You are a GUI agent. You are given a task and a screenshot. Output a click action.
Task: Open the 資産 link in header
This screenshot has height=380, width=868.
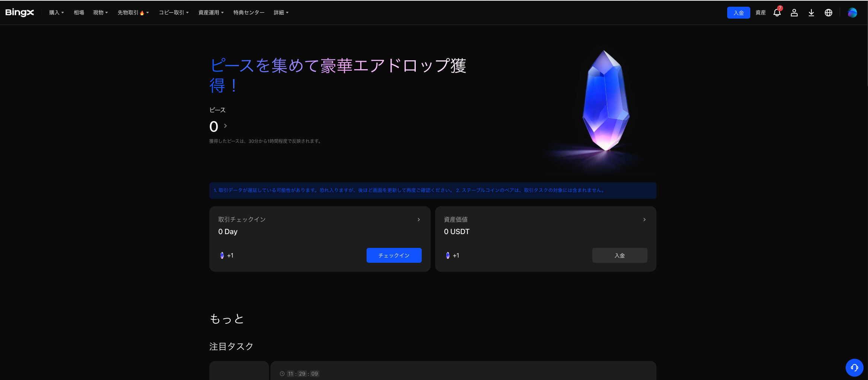[x=760, y=13]
